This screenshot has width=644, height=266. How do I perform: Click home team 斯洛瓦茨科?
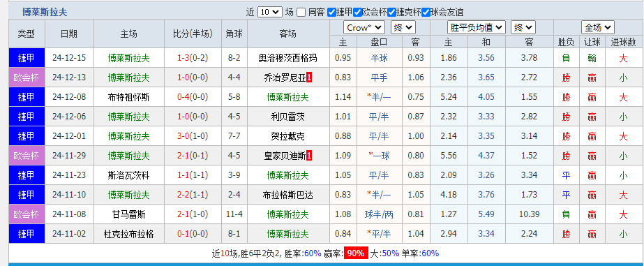click(129, 175)
